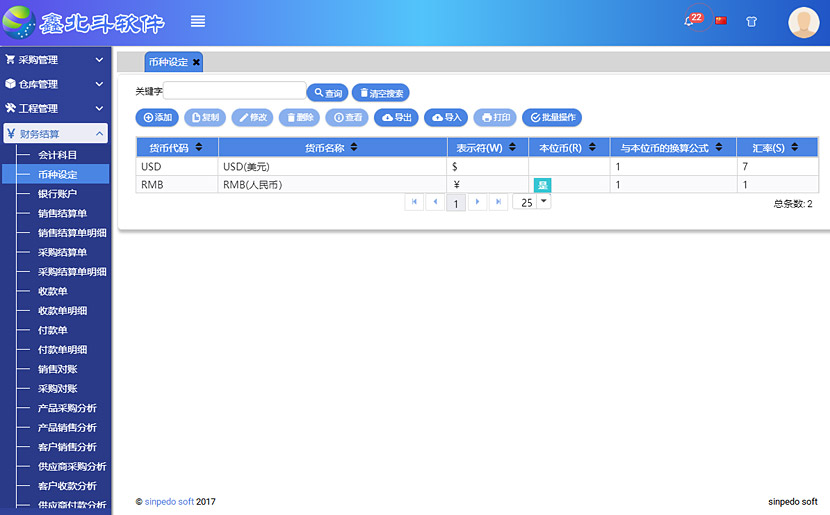Screen dimensions: 830x515
Task: Open 会计科目 in sidebar
Action: (57, 155)
